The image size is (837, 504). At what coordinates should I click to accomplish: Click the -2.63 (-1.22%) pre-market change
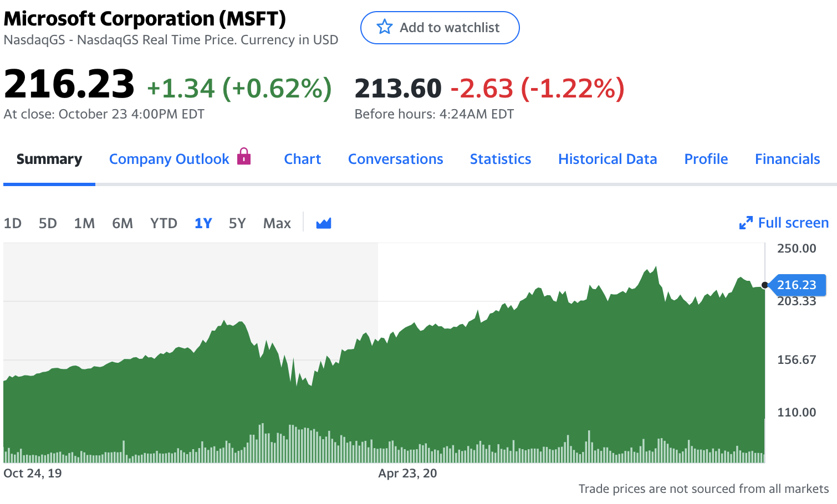click(x=537, y=89)
